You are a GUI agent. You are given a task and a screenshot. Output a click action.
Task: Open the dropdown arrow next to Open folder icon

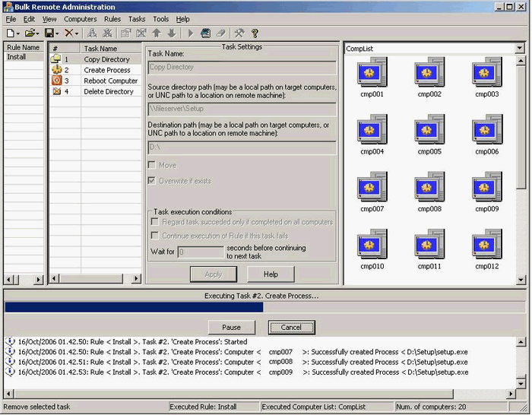(x=37, y=33)
